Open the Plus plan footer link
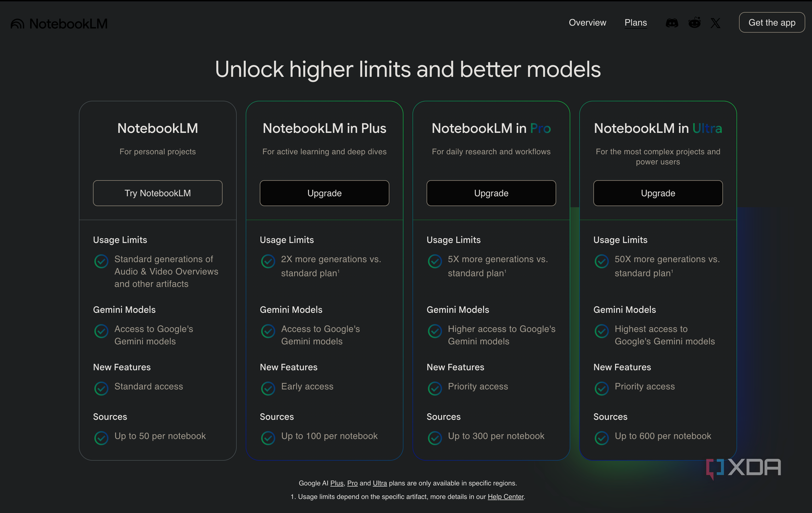 coord(337,483)
